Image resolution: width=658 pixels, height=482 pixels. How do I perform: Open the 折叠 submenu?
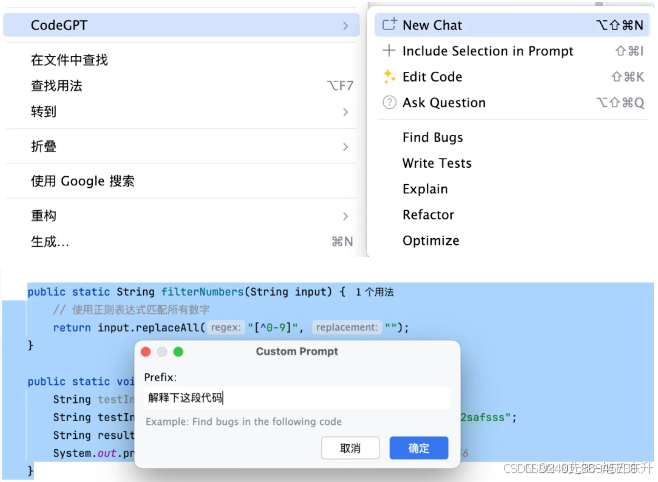[181, 146]
